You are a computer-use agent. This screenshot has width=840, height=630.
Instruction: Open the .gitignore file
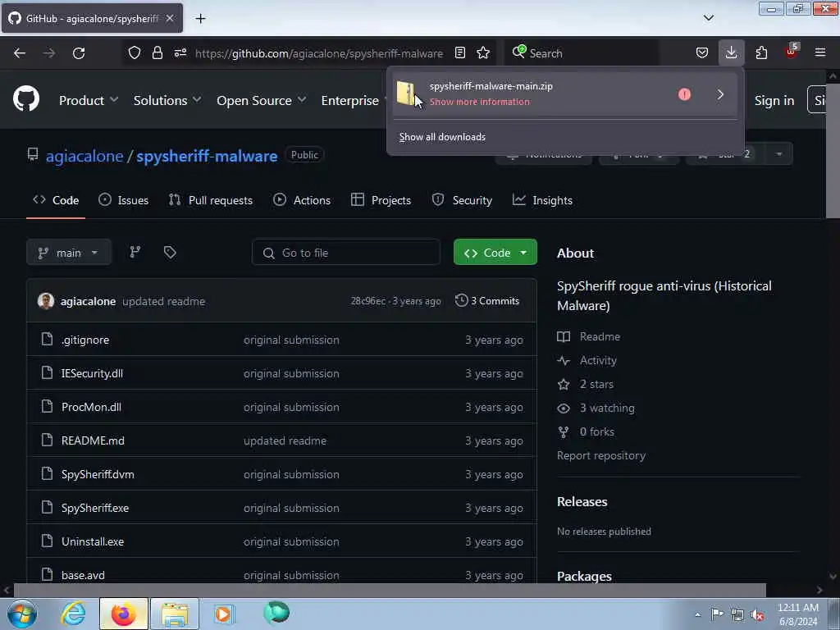pyautogui.click(x=85, y=340)
